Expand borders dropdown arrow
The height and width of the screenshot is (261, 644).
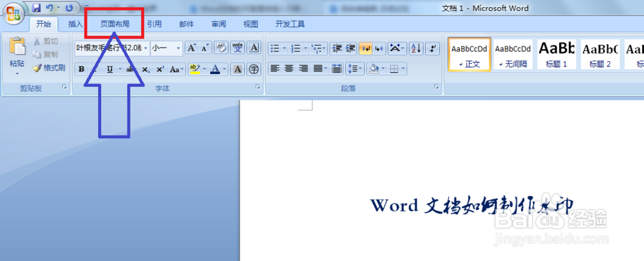pos(403,69)
